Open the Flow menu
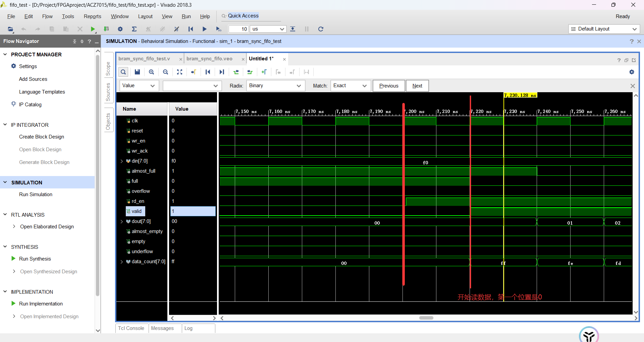 (47, 16)
